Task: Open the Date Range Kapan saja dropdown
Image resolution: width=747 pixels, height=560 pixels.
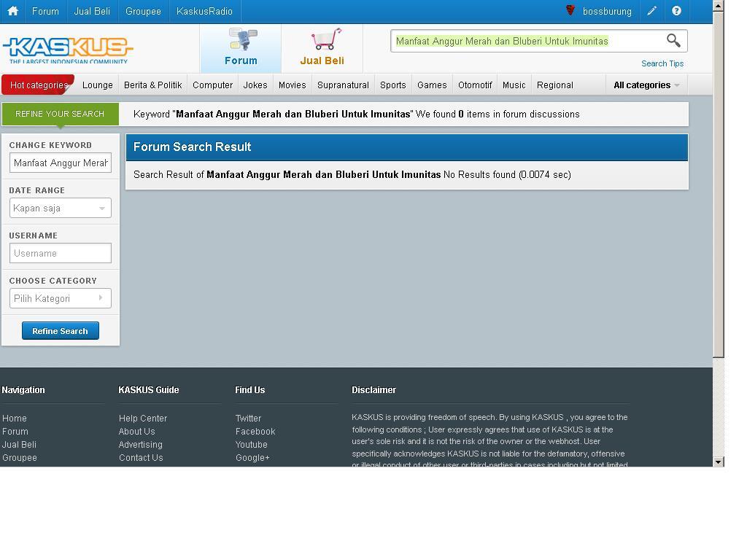Action: tap(61, 208)
